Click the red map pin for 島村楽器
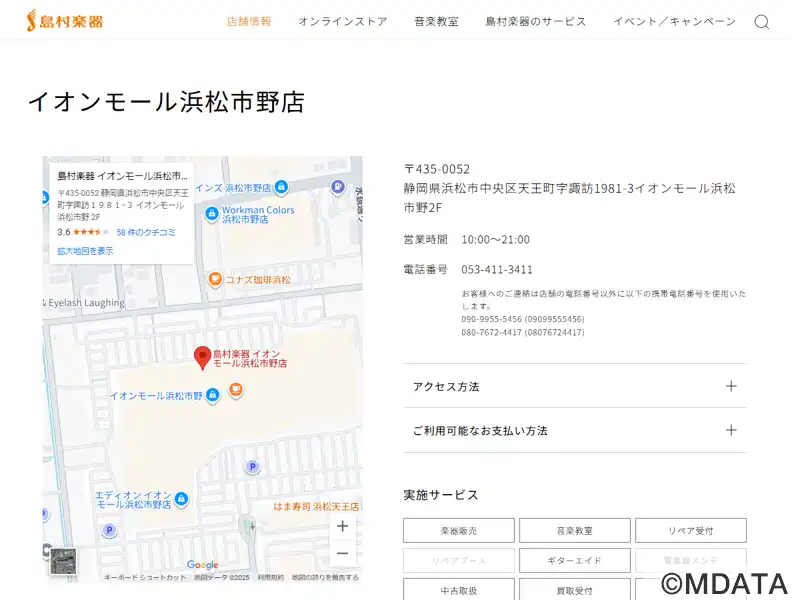The height and width of the screenshot is (600, 800). coord(202,357)
